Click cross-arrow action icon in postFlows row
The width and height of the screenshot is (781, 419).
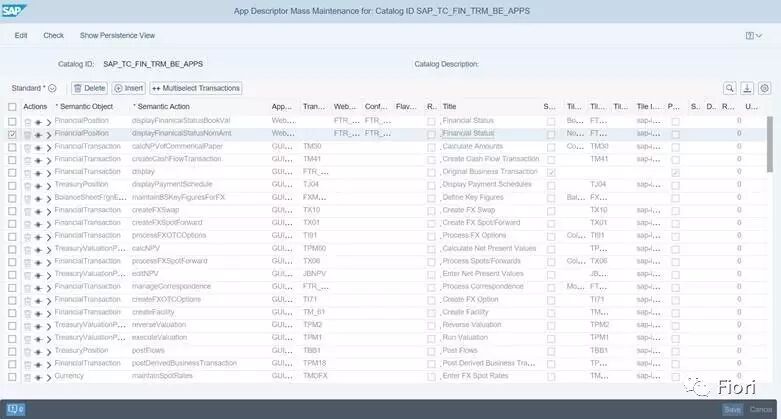38,352
